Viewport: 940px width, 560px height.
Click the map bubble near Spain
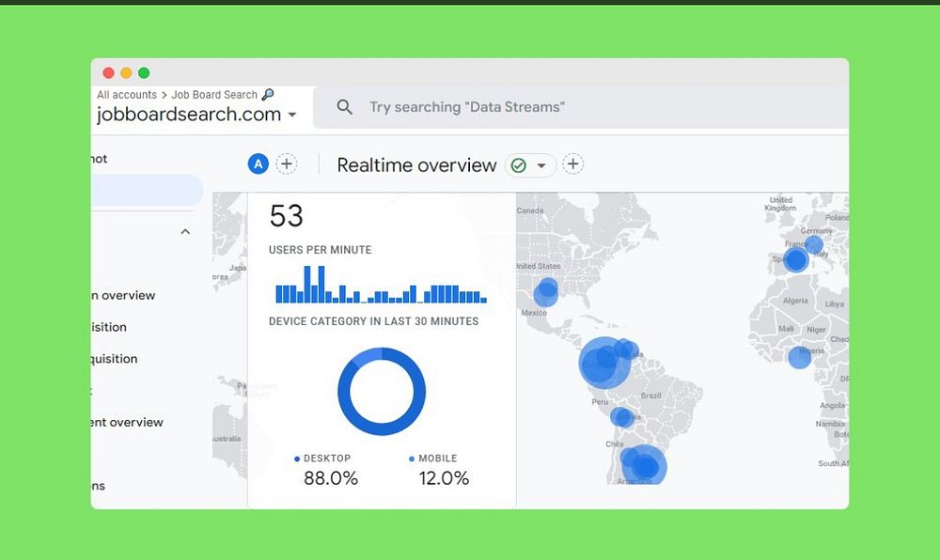(x=796, y=260)
